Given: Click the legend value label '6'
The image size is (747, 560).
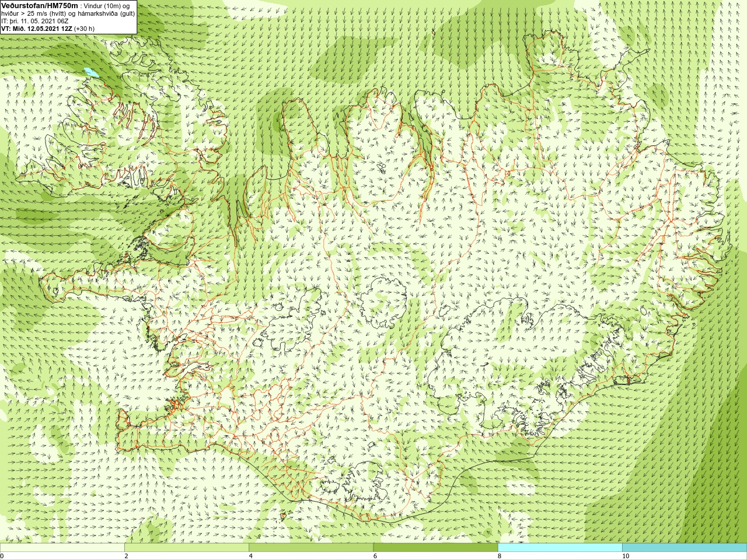Looking at the screenshot, I should [x=375, y=556].
